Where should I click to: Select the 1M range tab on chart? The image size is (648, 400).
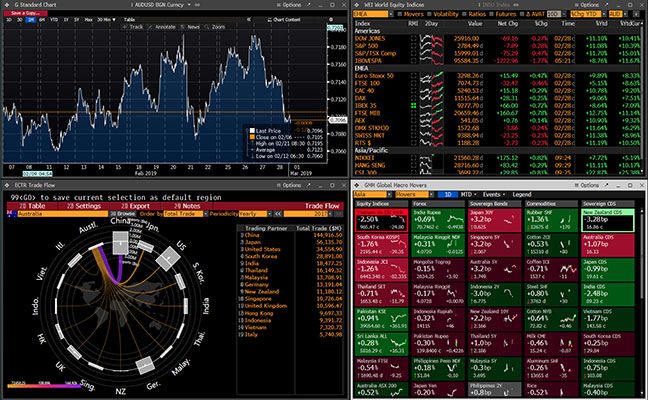tap(31, 19)
